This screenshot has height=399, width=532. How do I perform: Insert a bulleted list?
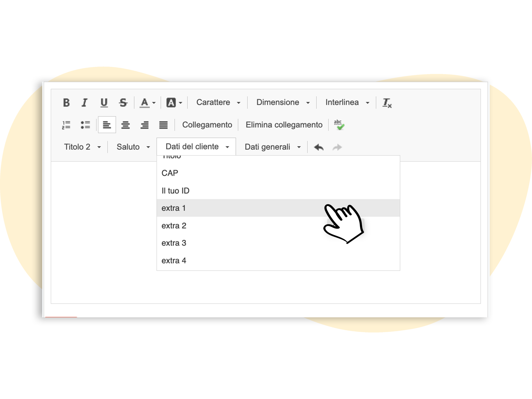[x=85, y=125]
